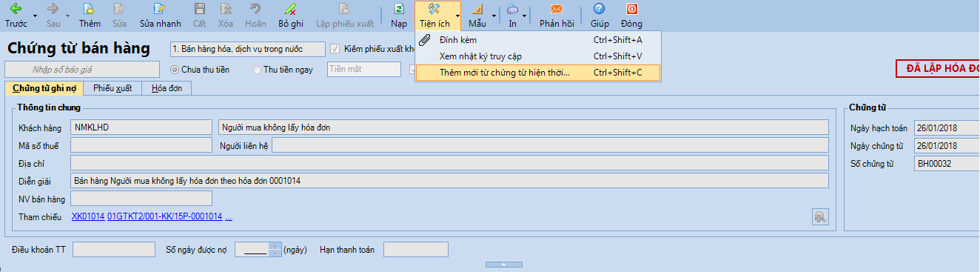The height and width of the screenshot is (272, 980).
Task: Switch to Hóa đơn tab
Action: pyautogui.click(x=167, y=88)
